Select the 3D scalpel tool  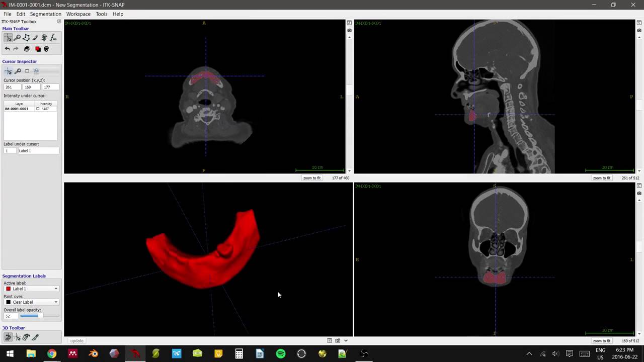tap(35, 337)
